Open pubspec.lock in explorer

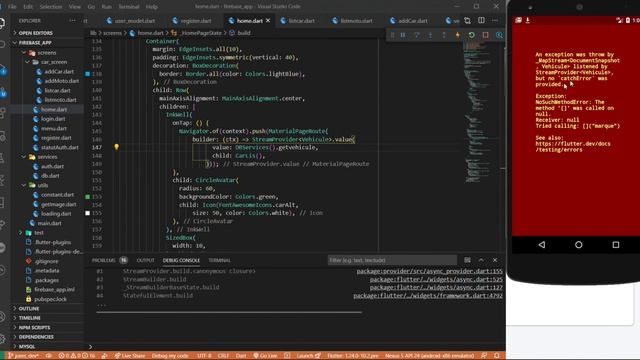(x=50, y=299)
